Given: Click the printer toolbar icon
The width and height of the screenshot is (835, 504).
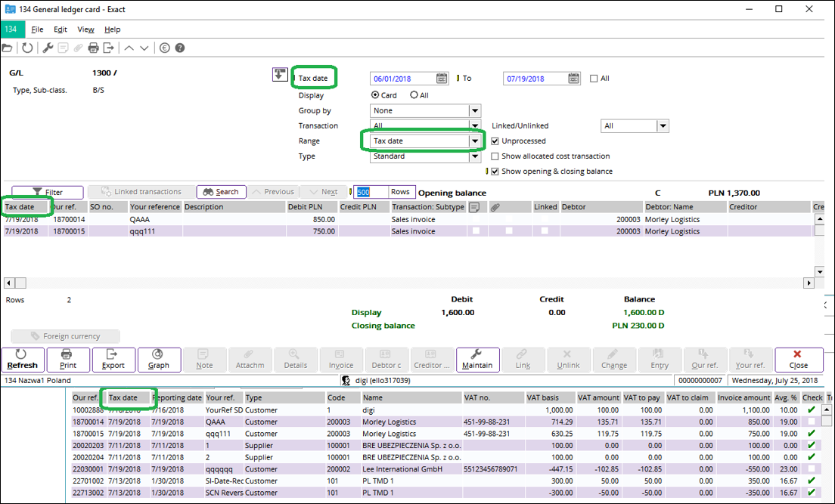Looking at the screenshot, I should pyautogui.click(x=93, y=48).
